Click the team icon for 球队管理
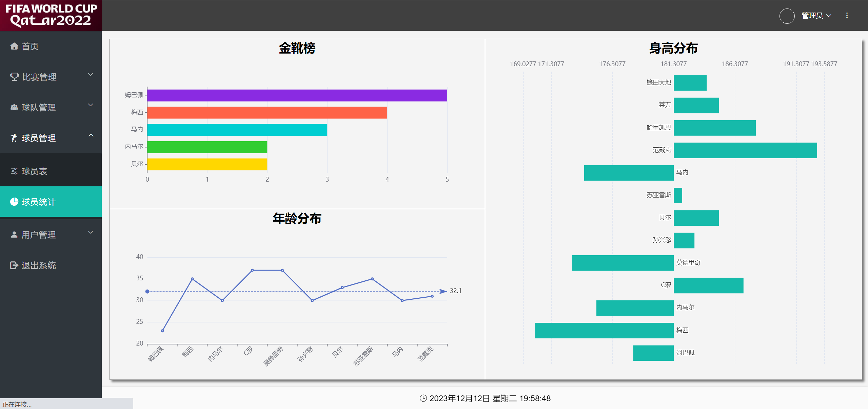 [x=14, y=107]
